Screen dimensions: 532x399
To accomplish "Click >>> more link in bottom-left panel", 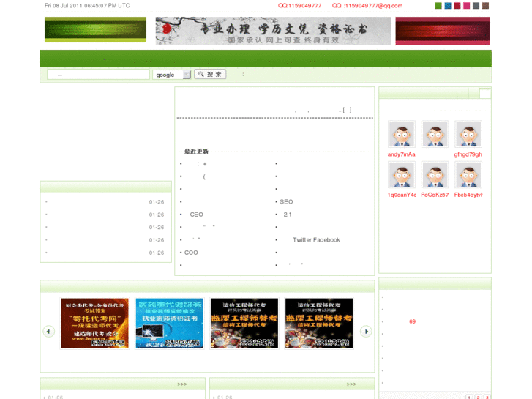I will pos(182,384).
